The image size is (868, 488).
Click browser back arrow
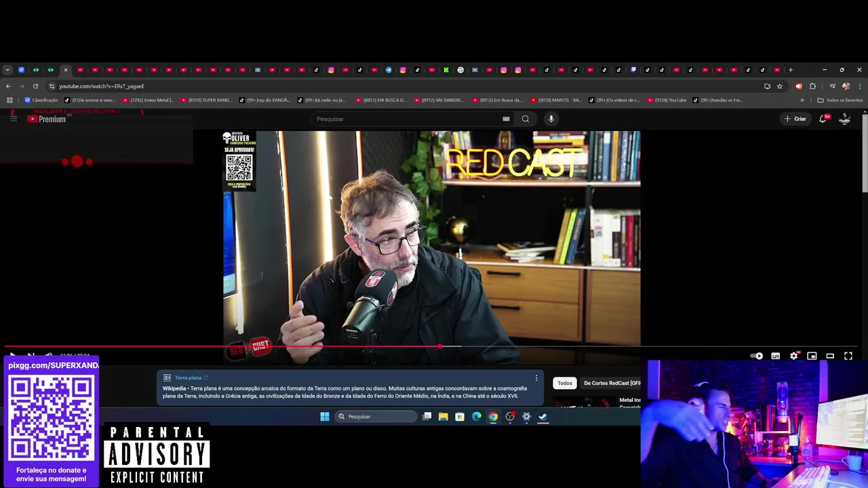coord(8,86)
